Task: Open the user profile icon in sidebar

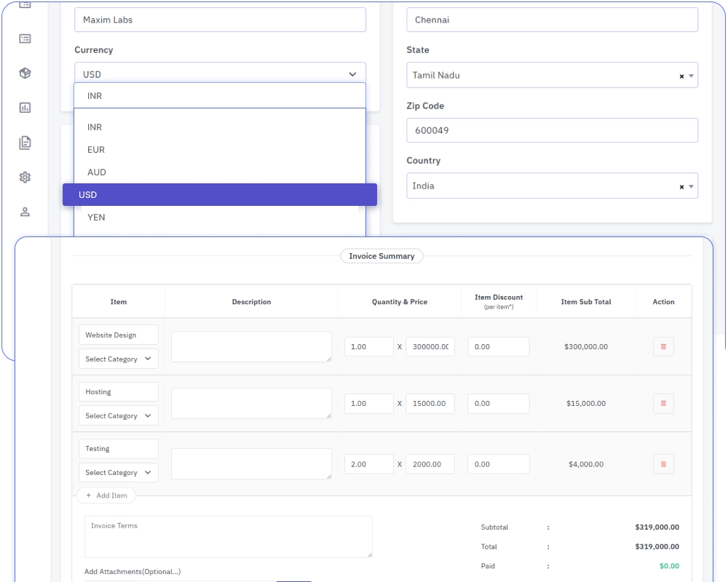Action: coord(25,212)
